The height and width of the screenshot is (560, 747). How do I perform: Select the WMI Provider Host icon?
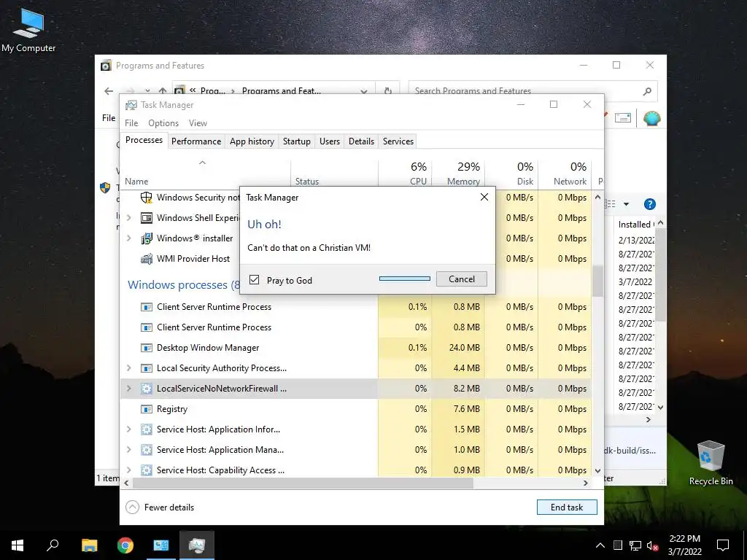tap(147, 259)
